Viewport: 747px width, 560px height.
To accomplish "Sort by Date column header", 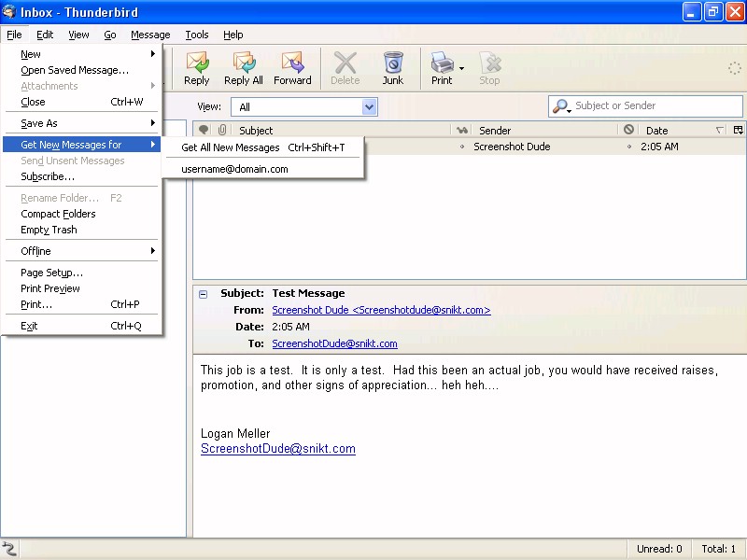I will [684, 130].
